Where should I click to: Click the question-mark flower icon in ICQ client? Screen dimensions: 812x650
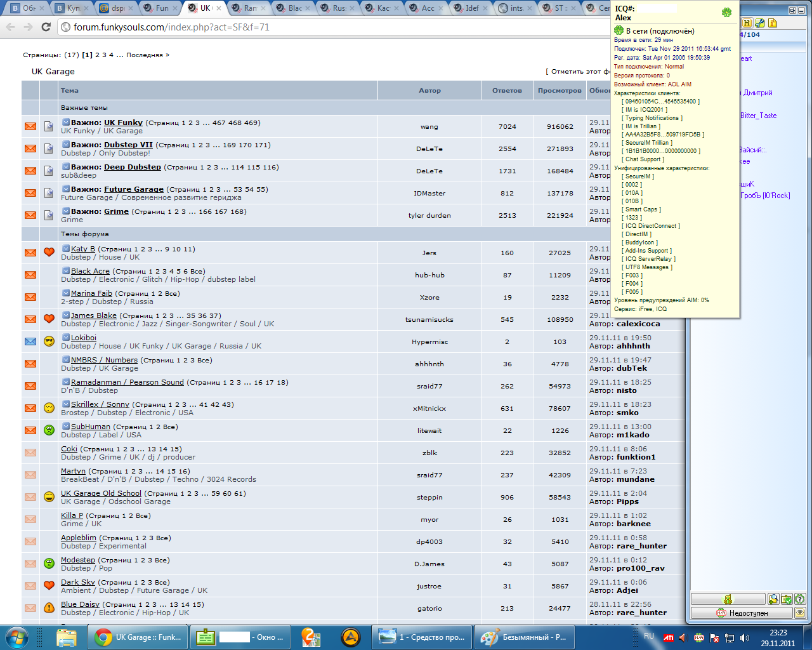800,599
